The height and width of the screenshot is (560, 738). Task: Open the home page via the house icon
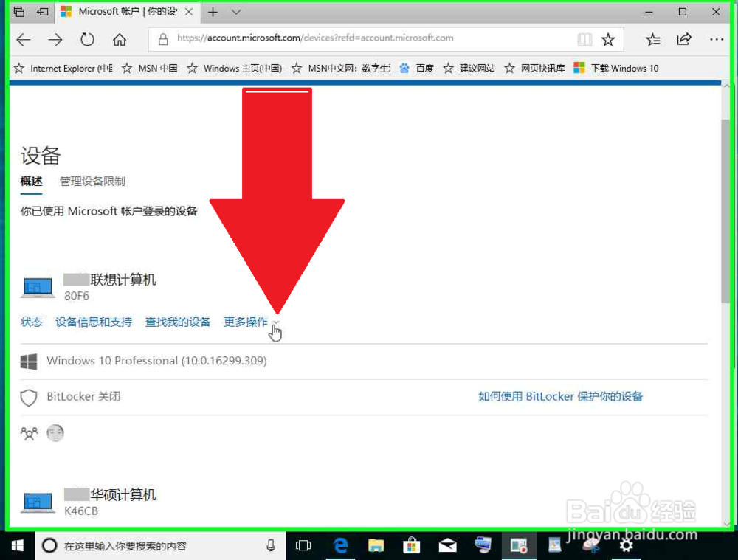coord(120,40)
